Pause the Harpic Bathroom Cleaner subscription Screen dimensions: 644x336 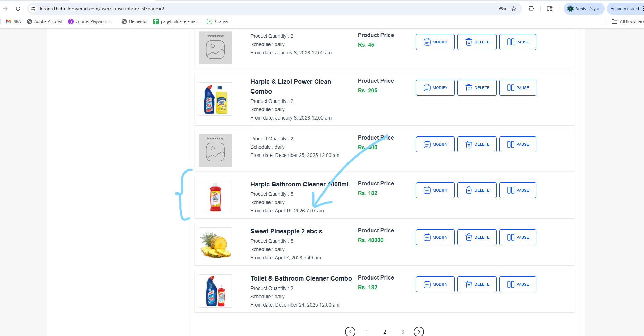click(x=518, y=190)
